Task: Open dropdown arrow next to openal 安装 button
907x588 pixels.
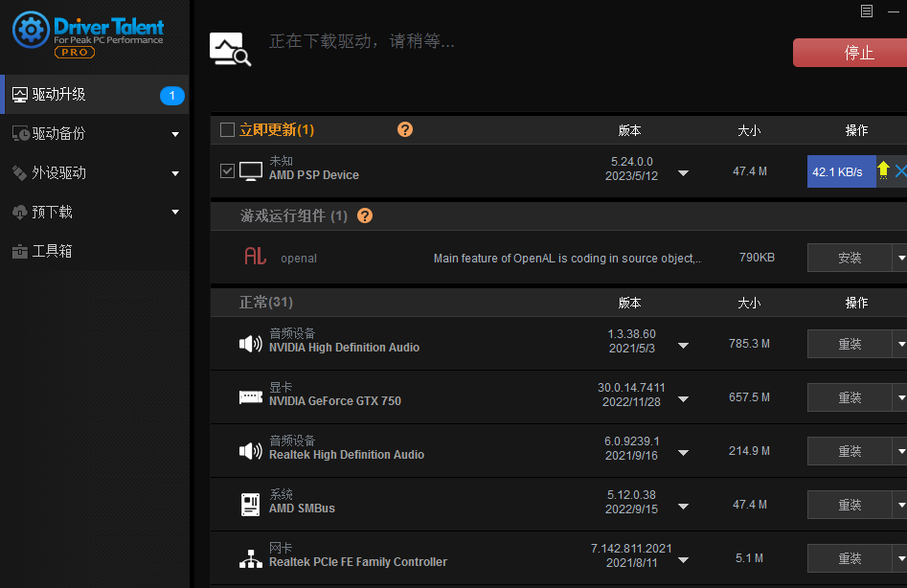Action: click(900, 258)
